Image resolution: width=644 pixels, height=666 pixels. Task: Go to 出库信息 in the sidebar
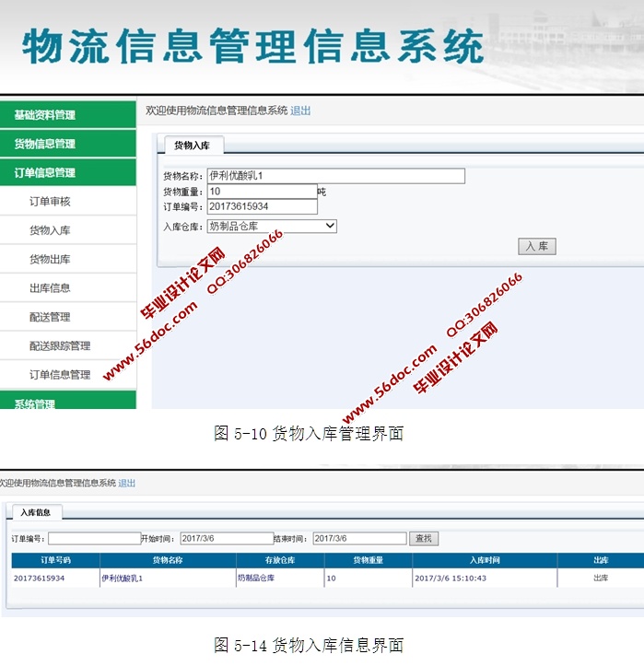tap(50, 288)
